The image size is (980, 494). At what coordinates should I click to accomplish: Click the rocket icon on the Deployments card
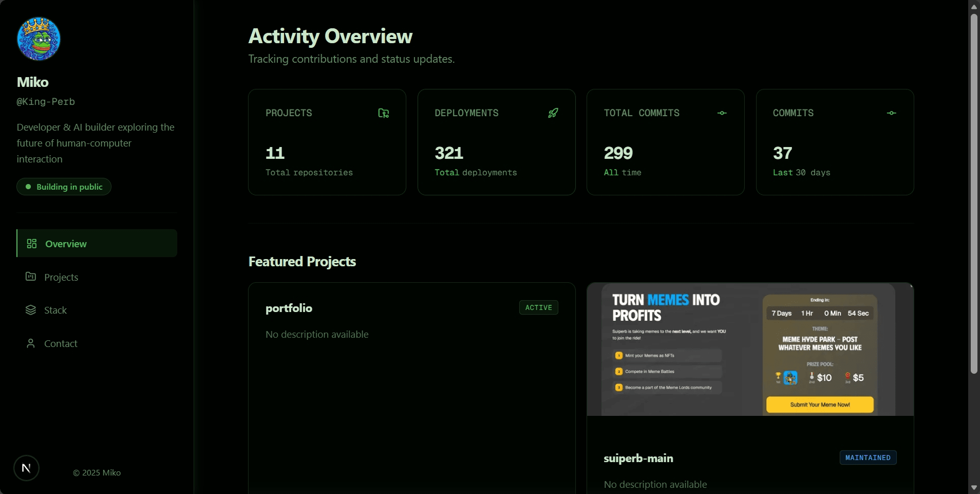coord(553,113)
